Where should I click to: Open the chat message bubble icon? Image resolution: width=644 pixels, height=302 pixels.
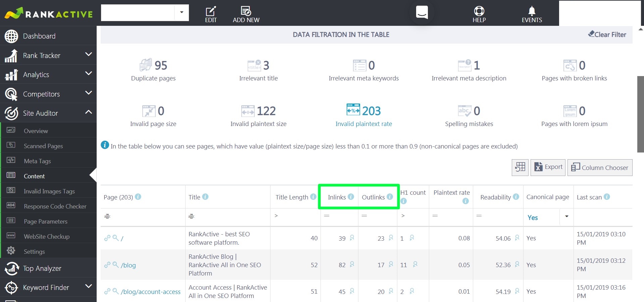coord(422,12)
